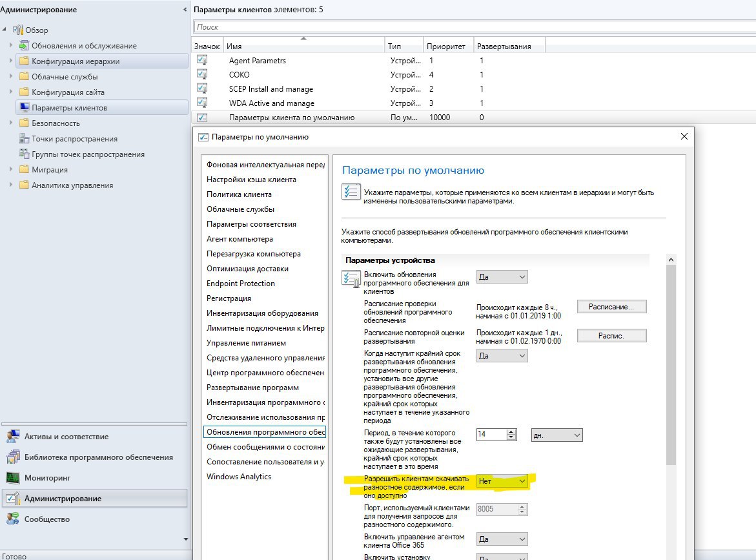Screen dimensions: 756x560
Task: Click the checklist icon beside the Укажите параметры description
Action: pyautogui.click(x=351, y=192)
